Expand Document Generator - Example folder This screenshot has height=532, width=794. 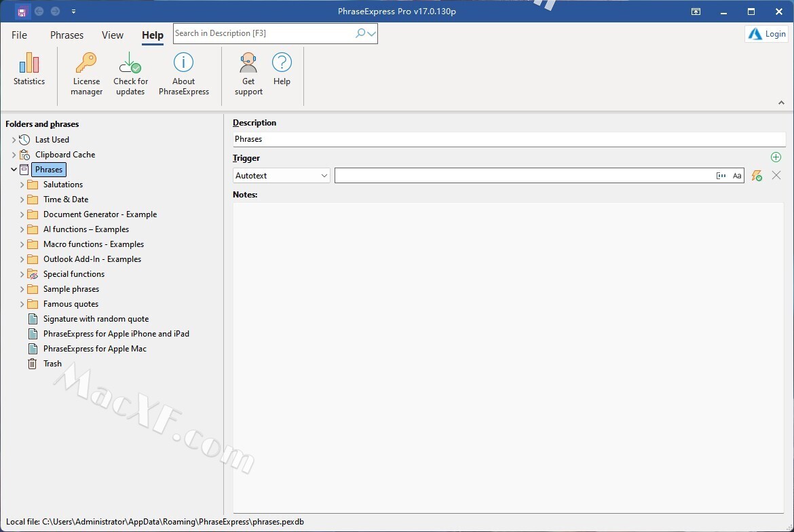pos(22,214)
